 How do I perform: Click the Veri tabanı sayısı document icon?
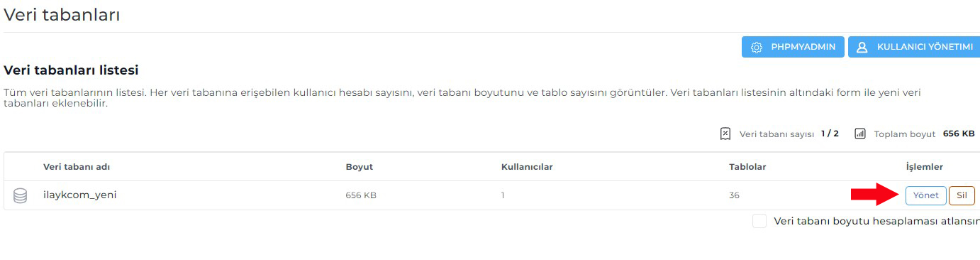coord(725,134)
